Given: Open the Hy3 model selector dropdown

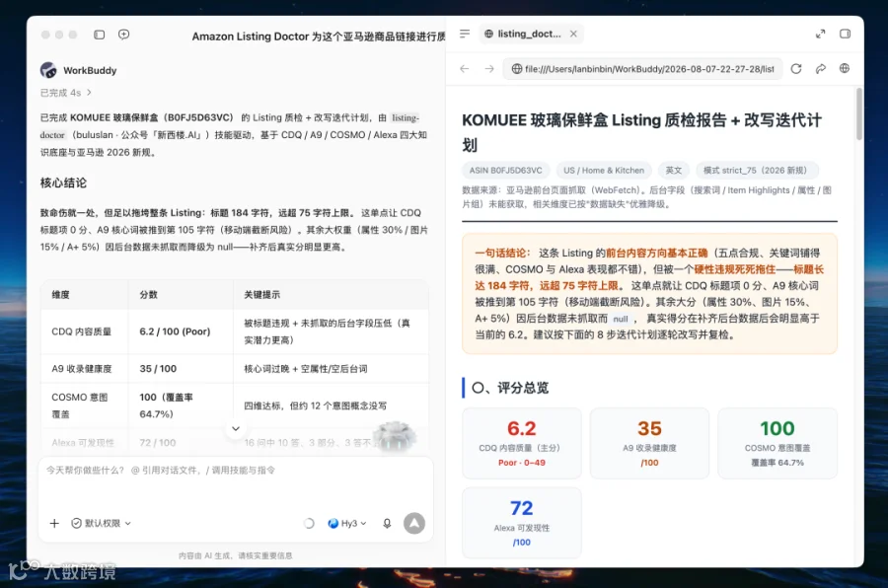Looking at the screenshot, I should click(x=347, y=524).
